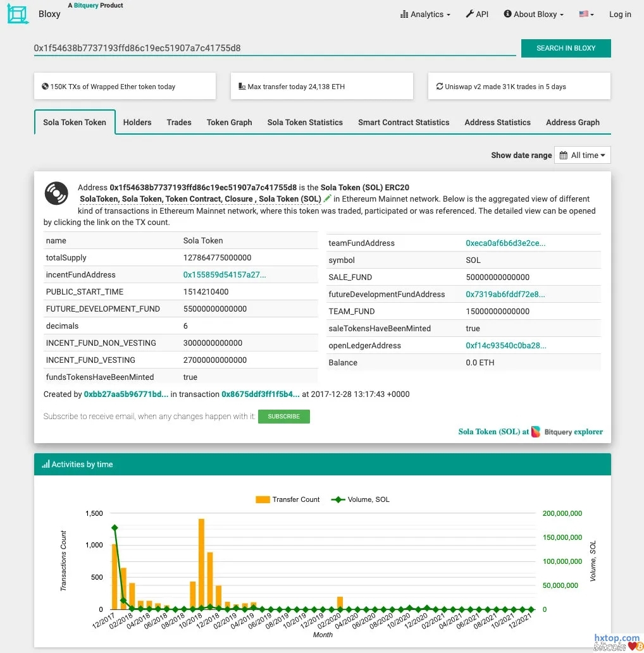Viewport: 644px width, 653px height.
Task: Click the Max transfer today card icon
Action: (x=242, y=87)
